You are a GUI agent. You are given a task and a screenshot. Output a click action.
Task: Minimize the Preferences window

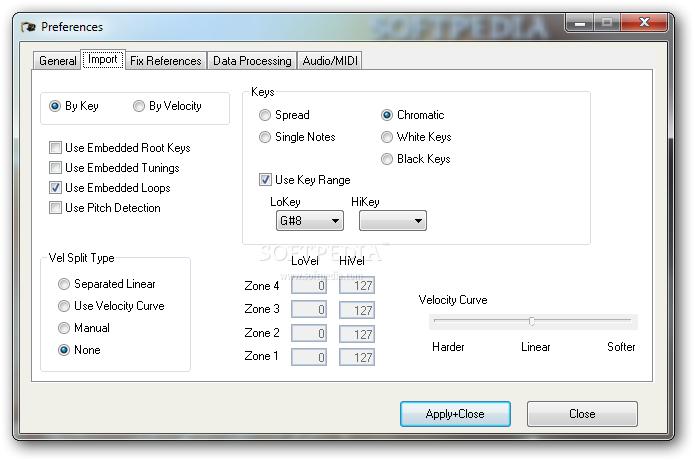pos(580,23)
